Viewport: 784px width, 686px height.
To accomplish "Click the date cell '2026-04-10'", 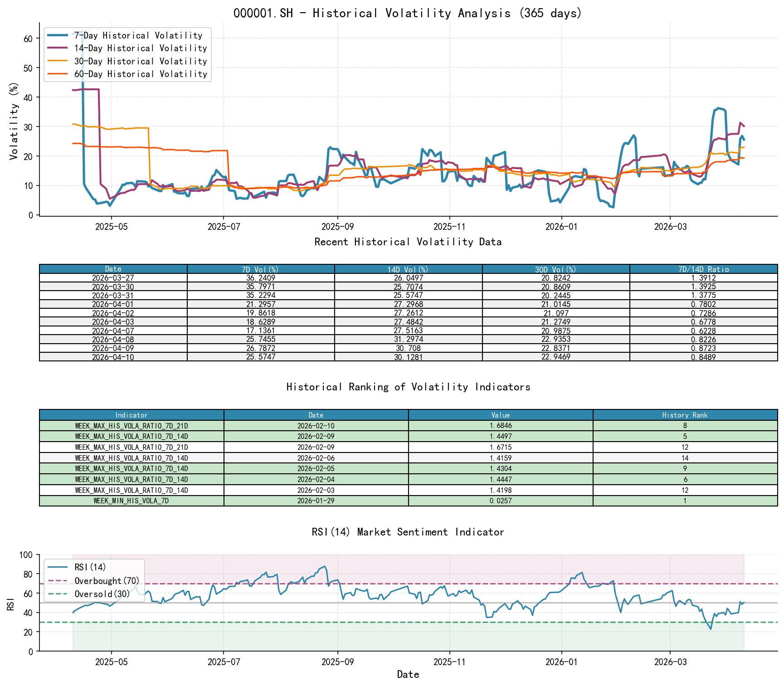I will [x=113, y=357].
